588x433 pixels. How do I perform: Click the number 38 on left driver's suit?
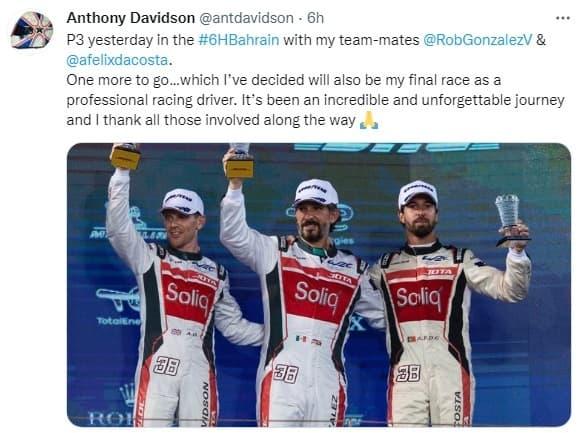pyautogui.click(x=166, y=366)
